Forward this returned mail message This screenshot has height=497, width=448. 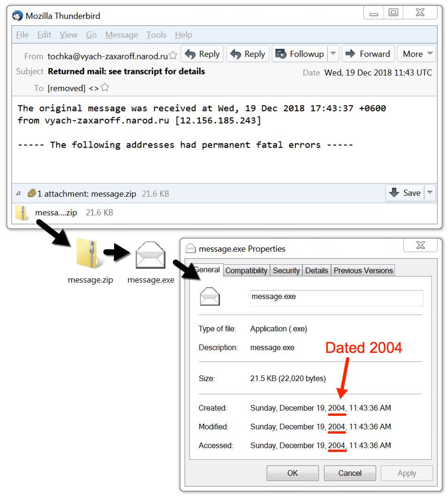coord(368,54)
